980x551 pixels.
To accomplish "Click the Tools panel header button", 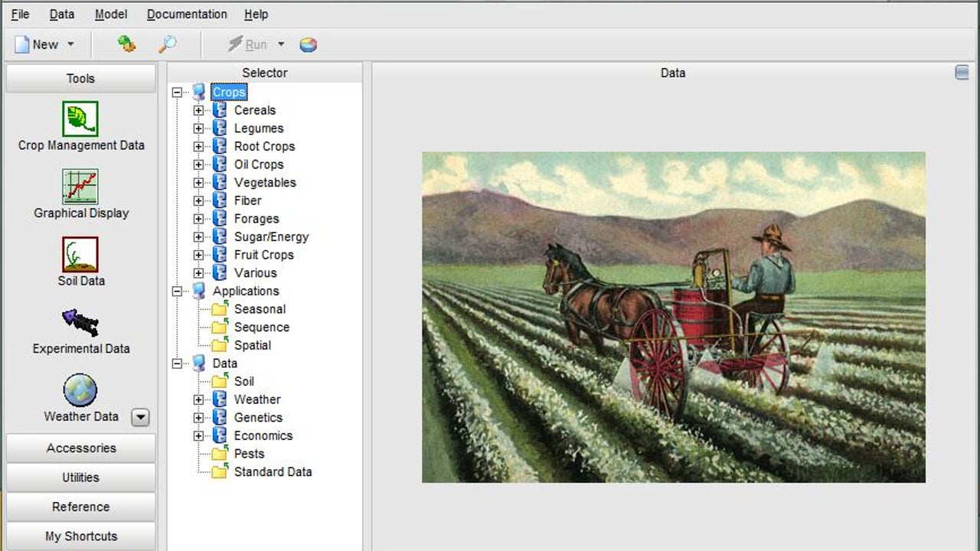I will coord(80,78).
